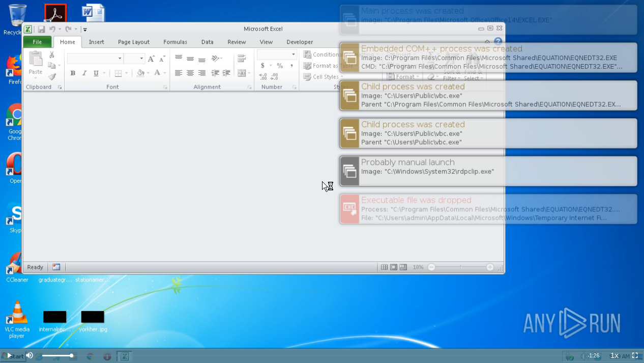Click the Font Color letter A icon

(157, 73)
